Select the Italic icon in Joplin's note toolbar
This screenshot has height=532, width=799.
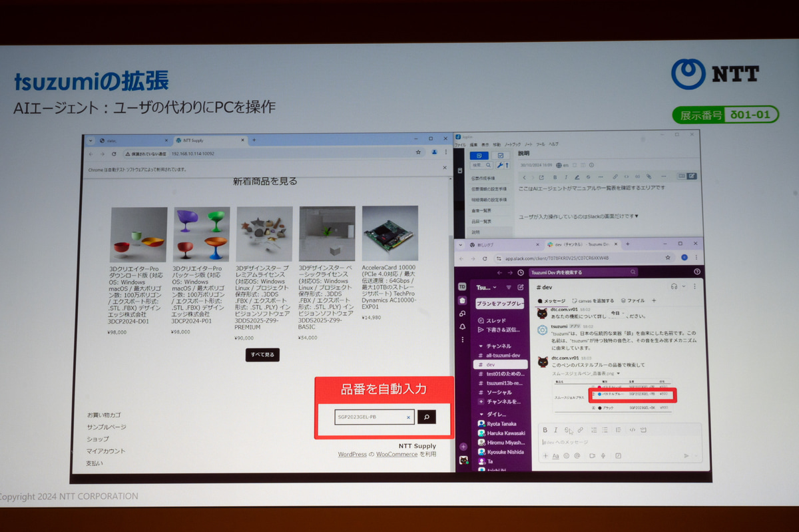click(x=565, y=177)
